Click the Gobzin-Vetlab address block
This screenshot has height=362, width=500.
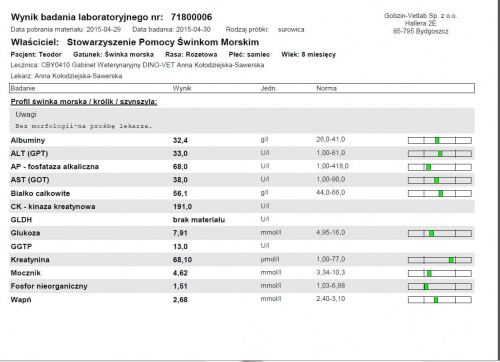[x=421, y=23]
